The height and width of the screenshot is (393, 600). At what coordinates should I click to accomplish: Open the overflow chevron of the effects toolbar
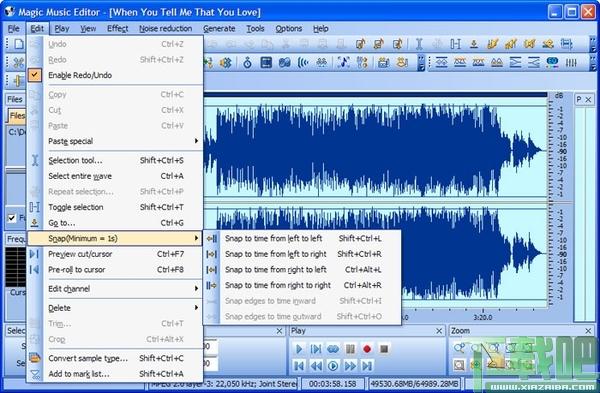click(421, 63)
